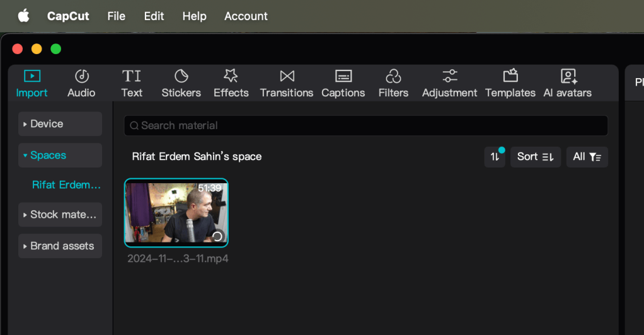Open the Text tool icon
The height and width of the screenshot is (335, 644).
tap(132, 76)
